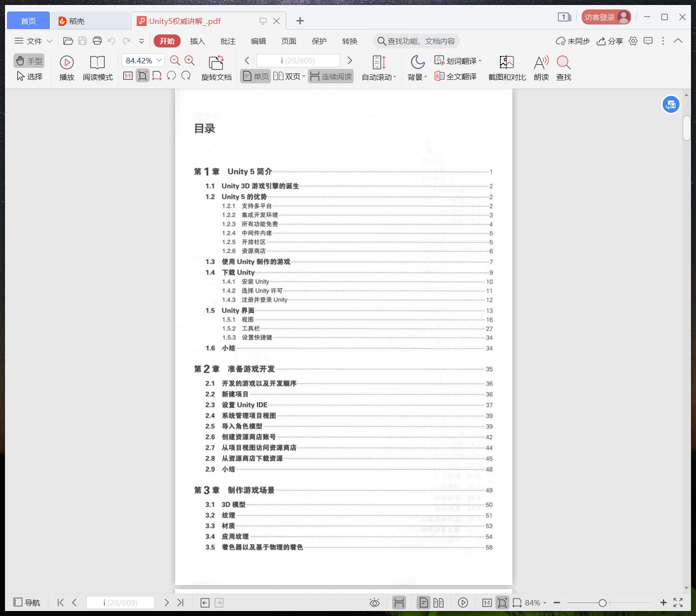Enter full screen via status bar icon
696x616 pixels.
tap(678, 603)
